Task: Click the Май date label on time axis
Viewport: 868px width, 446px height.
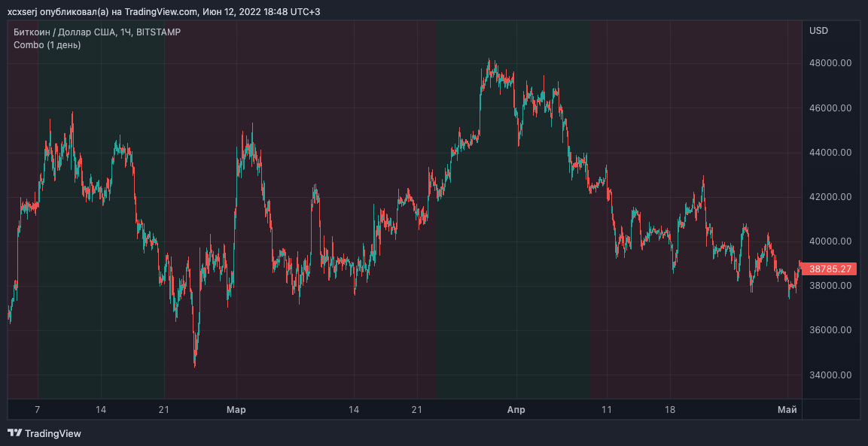Action: [787, 410]
